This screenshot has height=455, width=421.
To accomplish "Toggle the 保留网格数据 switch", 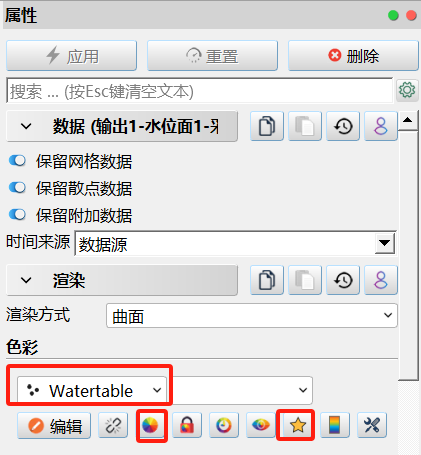I will pyautogui.click(x=17, y=161).
